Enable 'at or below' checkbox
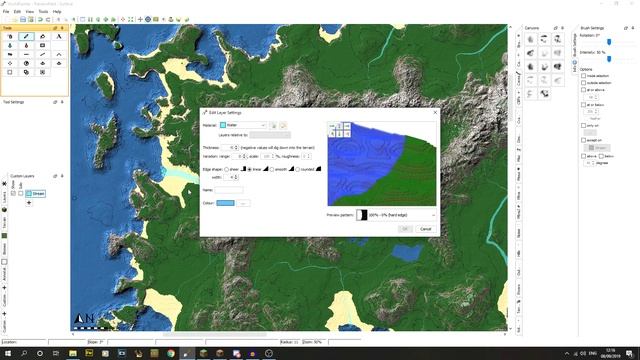 point(584,104)
